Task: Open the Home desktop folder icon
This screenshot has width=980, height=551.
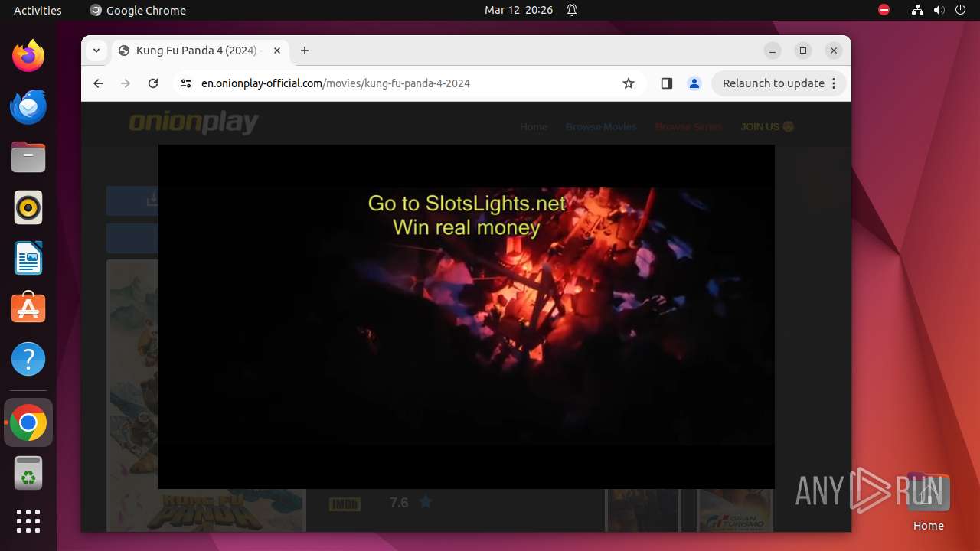Action: [x=928, y=501]
